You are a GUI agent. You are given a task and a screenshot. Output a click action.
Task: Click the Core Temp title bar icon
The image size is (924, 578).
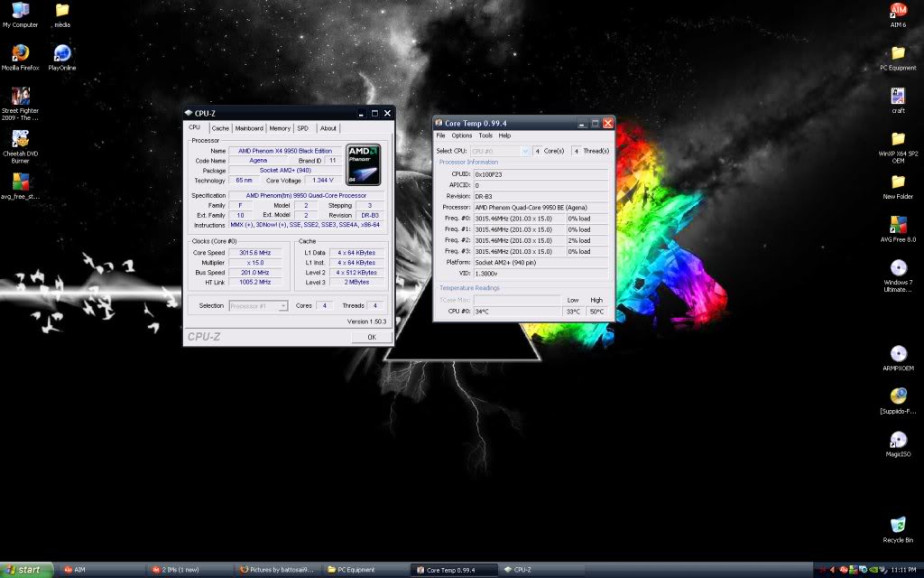439,123
